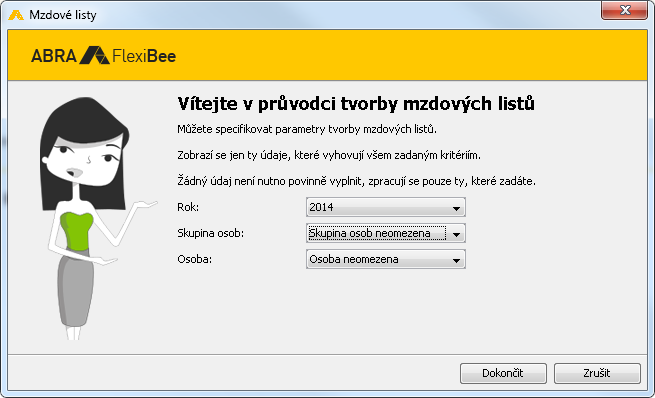Click the Rok: field label
655x398 pixels.
click(x=188, y=207)
